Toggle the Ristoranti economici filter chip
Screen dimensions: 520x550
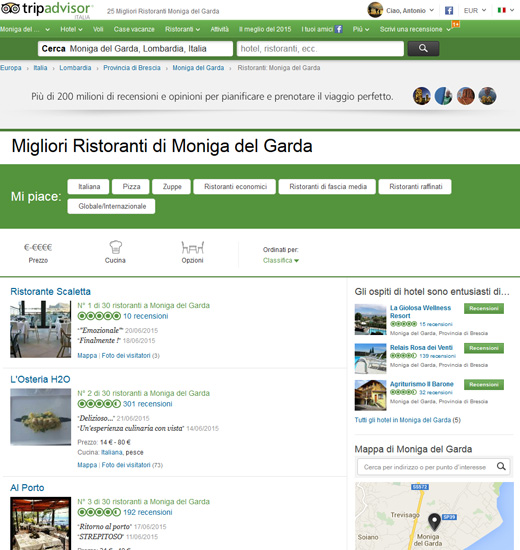click(235, 187)
